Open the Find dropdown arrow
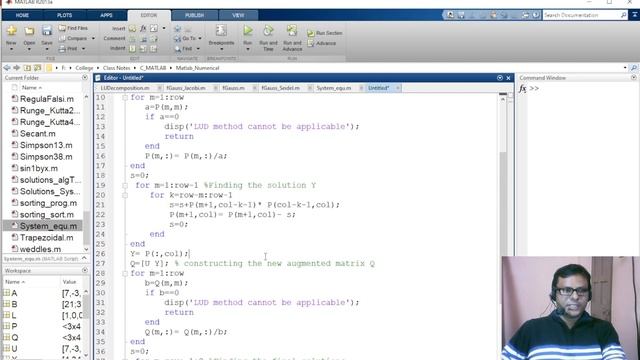The width and height of the screenshot is (640, 360). click(x=198, y=49)
